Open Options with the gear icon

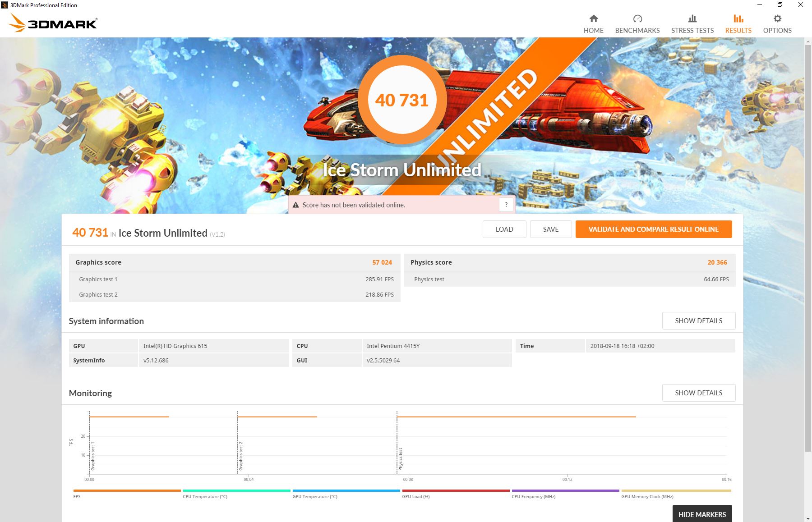pos(777,18)
